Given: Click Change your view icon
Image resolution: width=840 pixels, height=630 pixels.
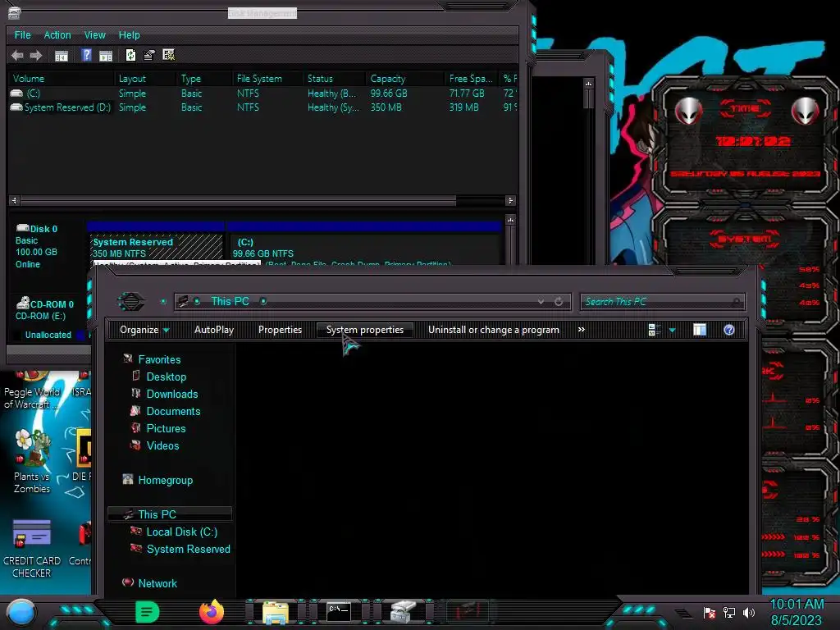Looking at the screenshot, I should click(654, 330).
